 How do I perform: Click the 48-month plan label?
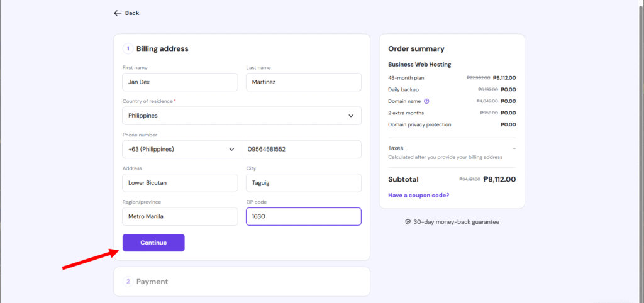tap(406, 77)
